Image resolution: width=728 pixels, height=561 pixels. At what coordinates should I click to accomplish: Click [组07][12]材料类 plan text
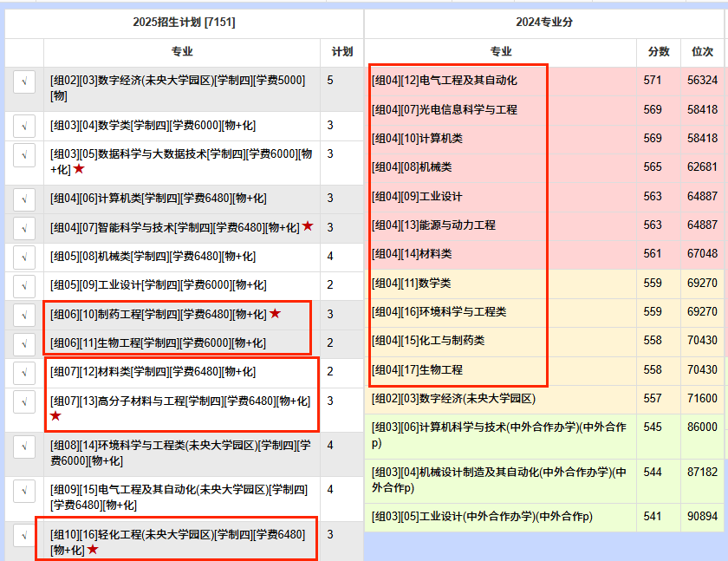click(x=153, y=372)
